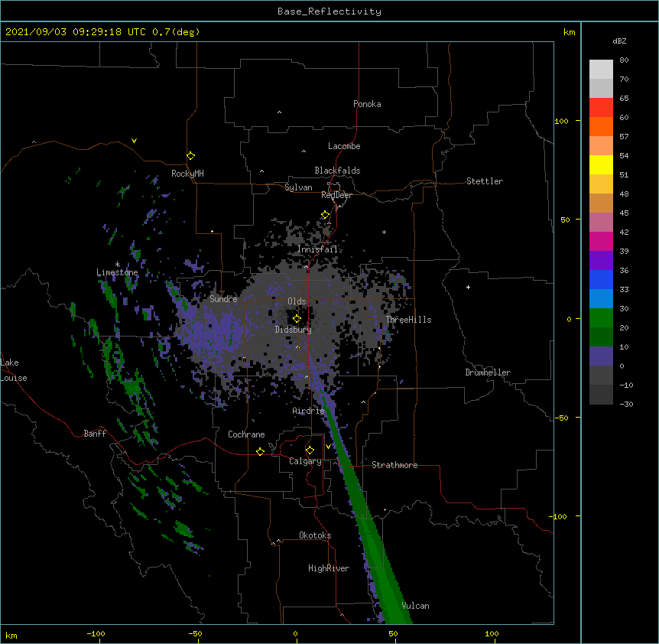Click the -100 tick on bottom axis
This screenshot has height=644, width=659.
(x=96, y=633)
